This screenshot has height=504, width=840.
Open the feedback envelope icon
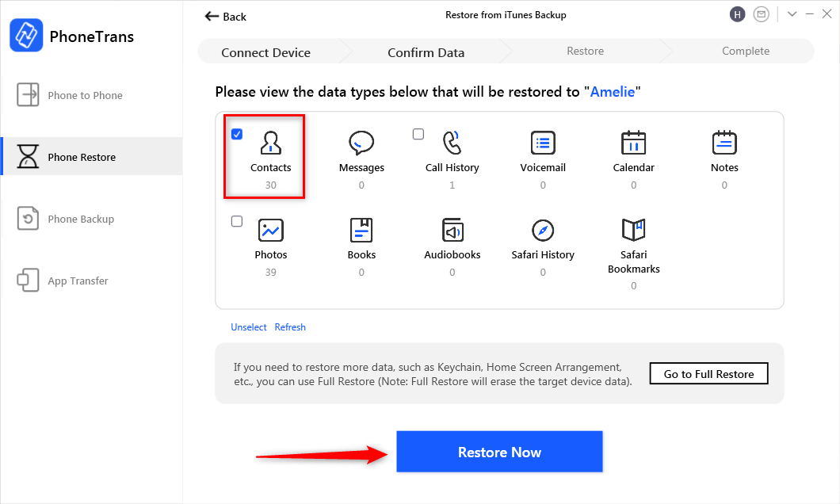[762, 14]
